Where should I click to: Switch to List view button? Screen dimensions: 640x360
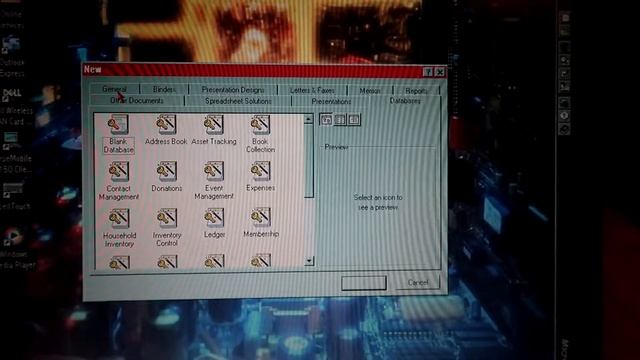(340, 120)
